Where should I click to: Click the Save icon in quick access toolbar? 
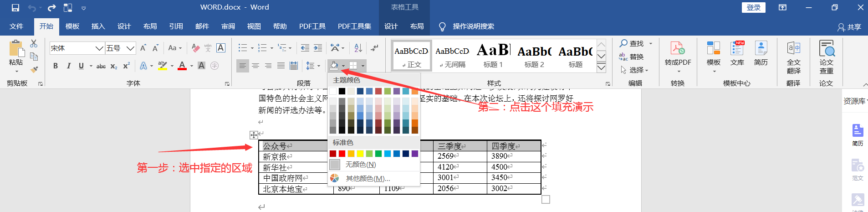click(15, 8)
